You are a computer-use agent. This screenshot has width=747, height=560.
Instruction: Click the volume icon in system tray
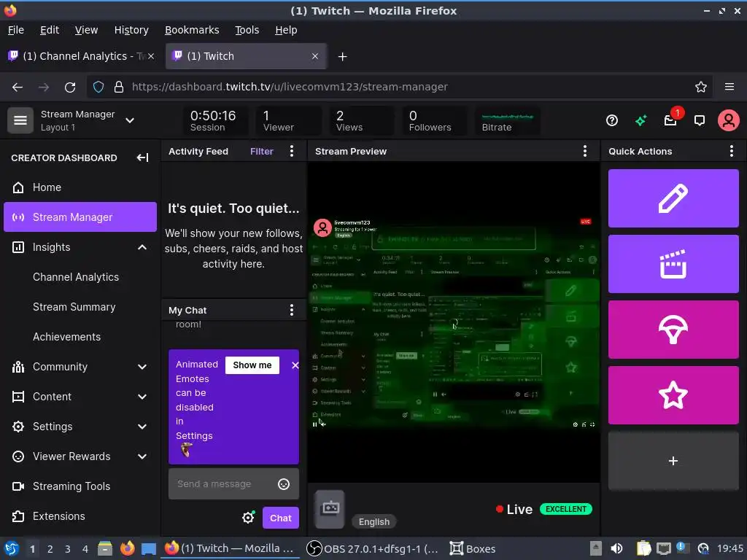[616, 548]
